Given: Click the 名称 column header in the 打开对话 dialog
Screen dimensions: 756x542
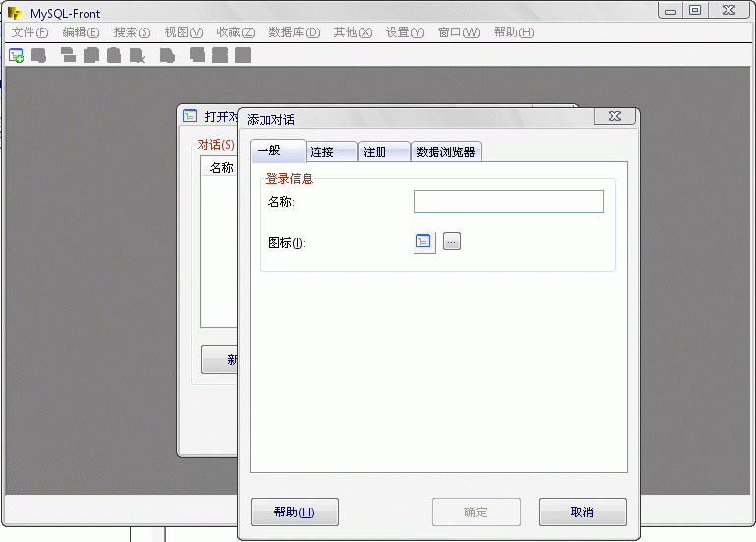Looking at the screenshot, I should click(219, 168).
